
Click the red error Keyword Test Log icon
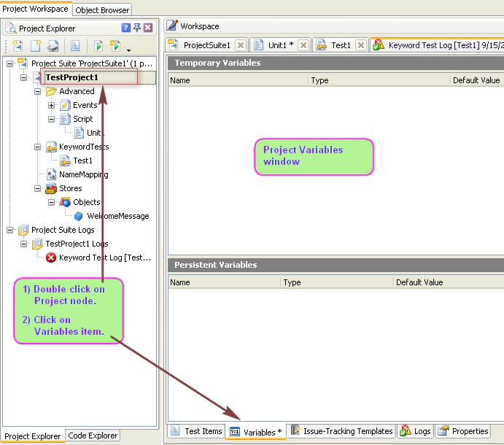pos(51,258)
